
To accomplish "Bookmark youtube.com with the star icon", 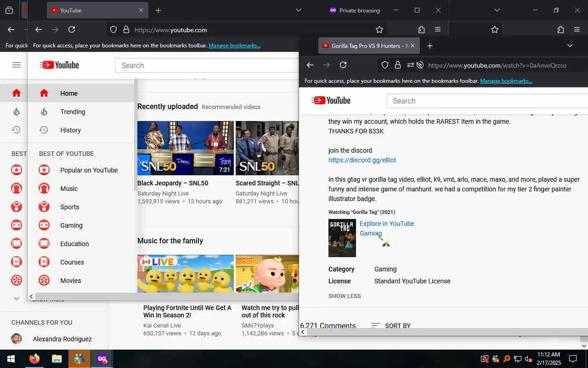I will 379,29.
